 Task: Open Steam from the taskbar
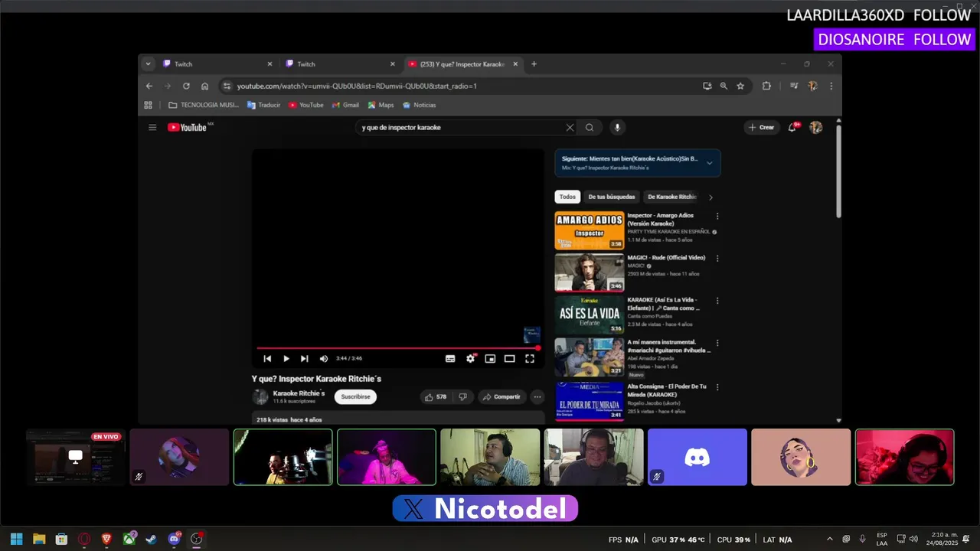(x=152, y=539)
